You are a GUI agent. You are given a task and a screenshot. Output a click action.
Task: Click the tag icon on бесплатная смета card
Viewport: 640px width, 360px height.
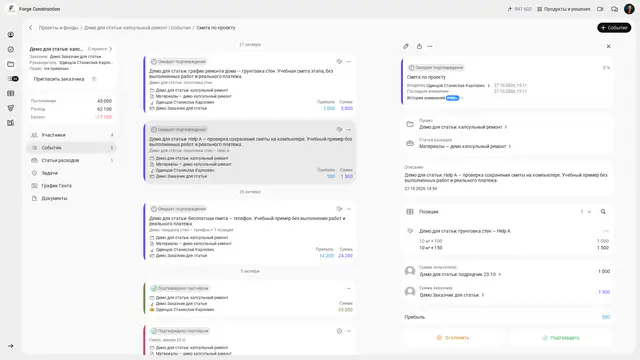[339, 209]
